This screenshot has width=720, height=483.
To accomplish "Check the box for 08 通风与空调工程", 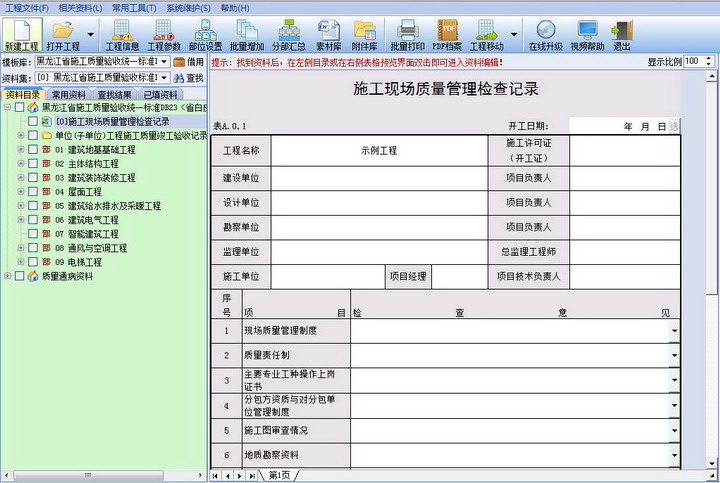I will pyautogui.click(x=33, y=248).
